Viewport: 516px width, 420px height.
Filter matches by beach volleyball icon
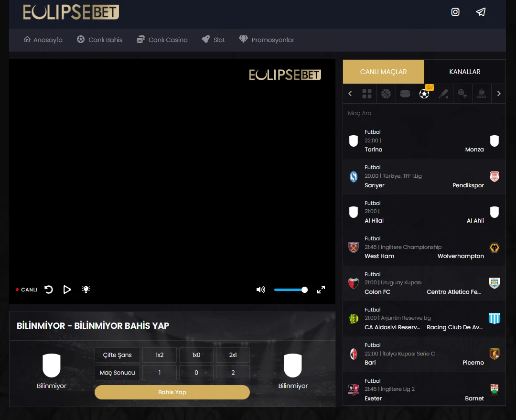point(462,94)
